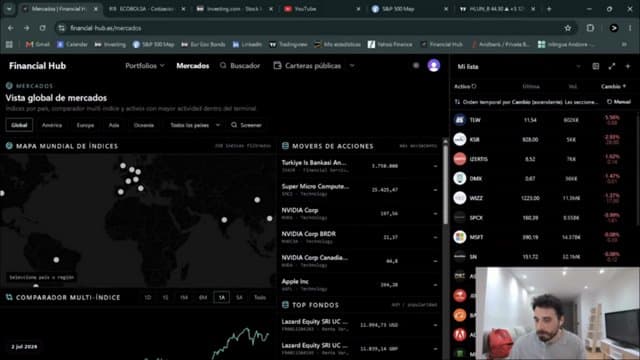Open the browser extensions puzzle icon
This screenshot has width=640, height=360.
click(x=590, y=28)
